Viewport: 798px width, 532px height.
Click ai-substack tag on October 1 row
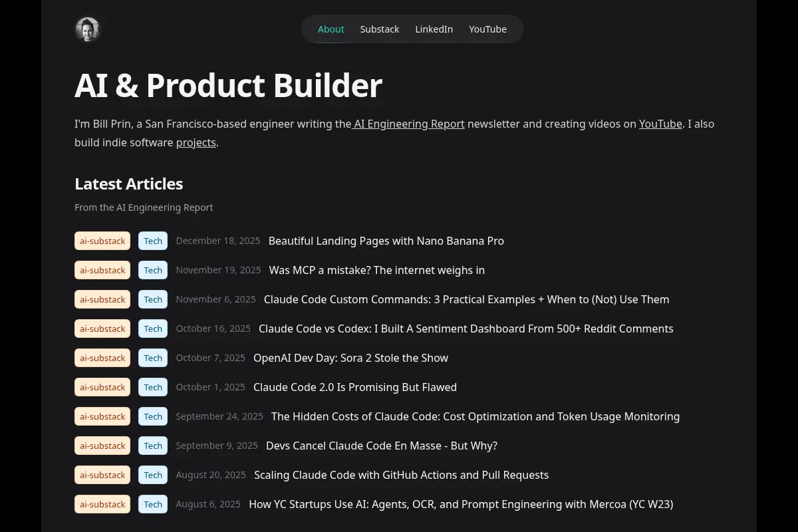(x=102, y=387)
